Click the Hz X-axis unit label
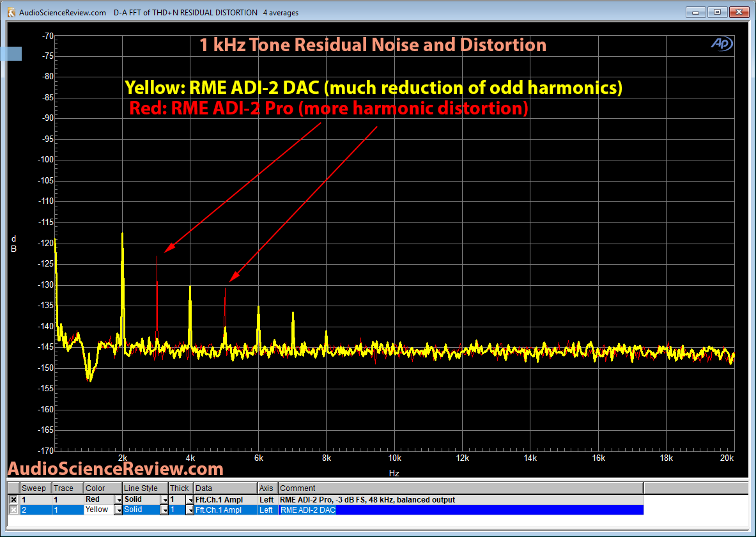The height and width of the screenshot is (537, 756). tap(394, 473)
